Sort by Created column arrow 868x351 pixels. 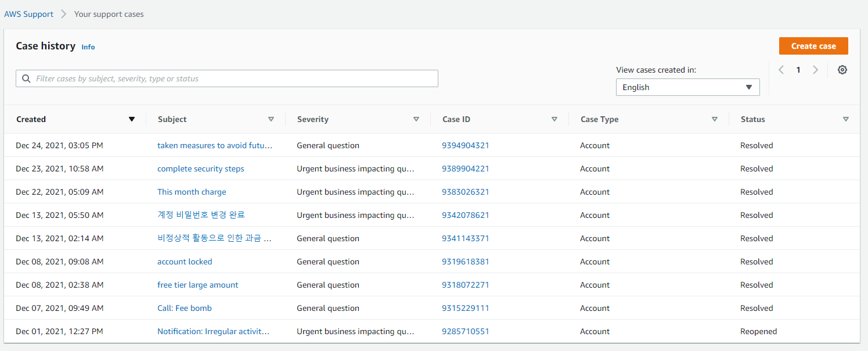132,119
